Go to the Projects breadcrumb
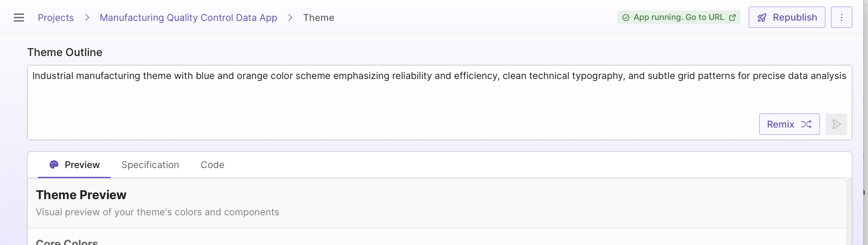 (x=56, y=18)
